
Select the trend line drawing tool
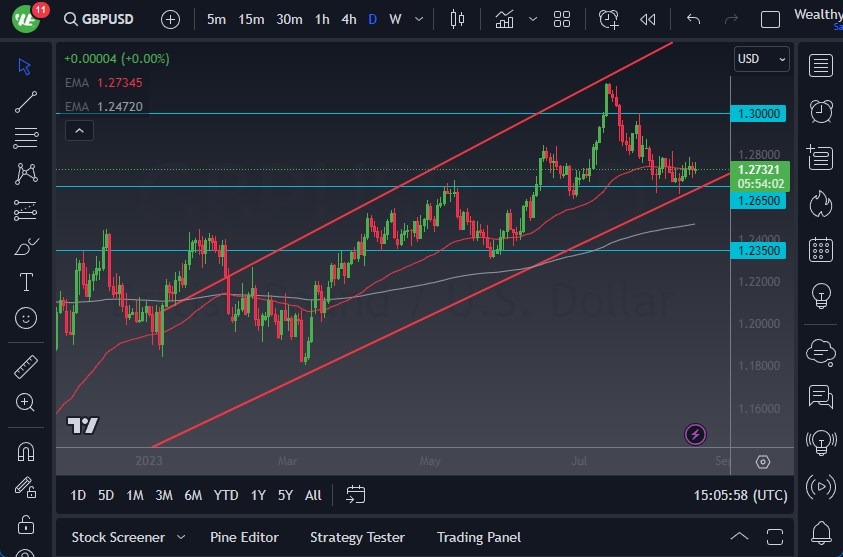(26, 102)
